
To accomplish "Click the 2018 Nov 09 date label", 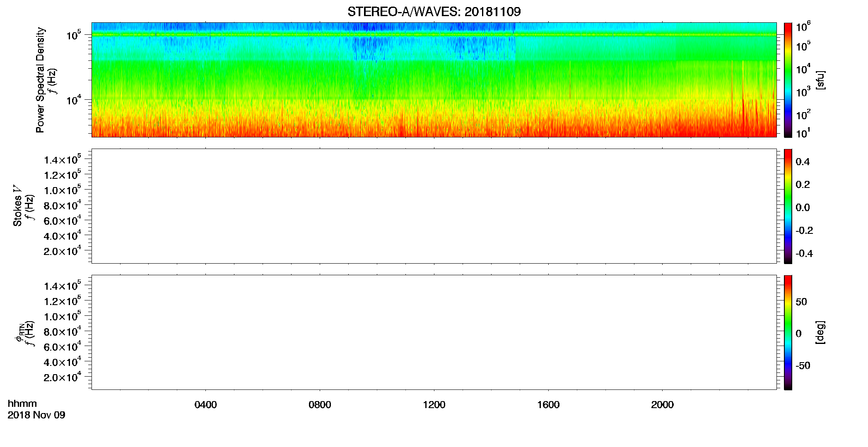I will [36, 415].
